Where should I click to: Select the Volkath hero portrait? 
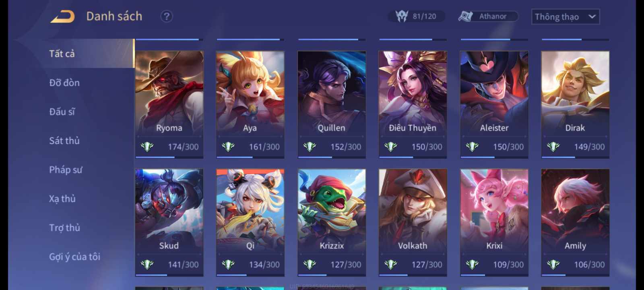tap(413, 222)
